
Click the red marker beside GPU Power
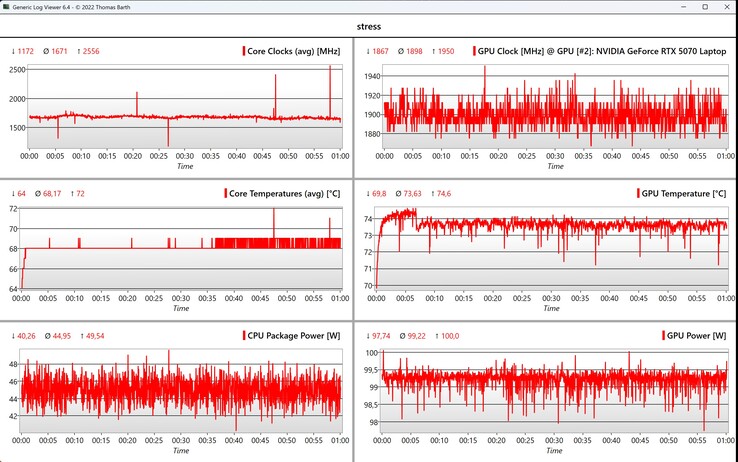[x=664, y=335]
